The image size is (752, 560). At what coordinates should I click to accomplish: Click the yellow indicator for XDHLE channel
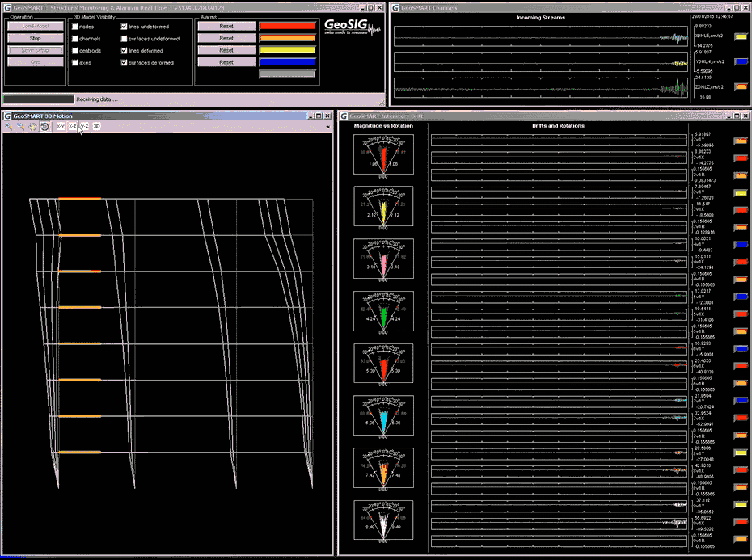coord(740,36)
